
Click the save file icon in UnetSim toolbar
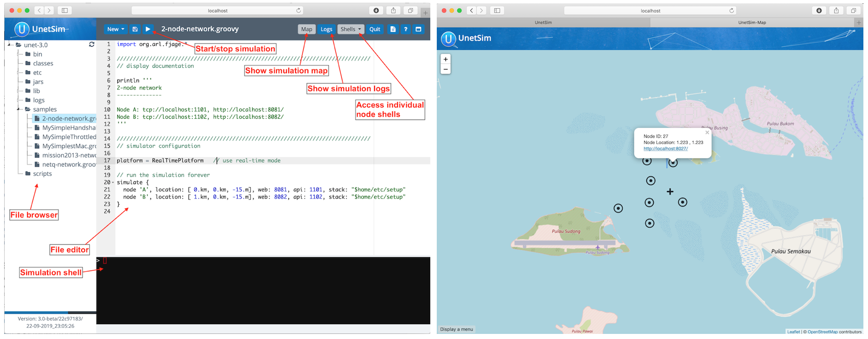click(135, 29)
